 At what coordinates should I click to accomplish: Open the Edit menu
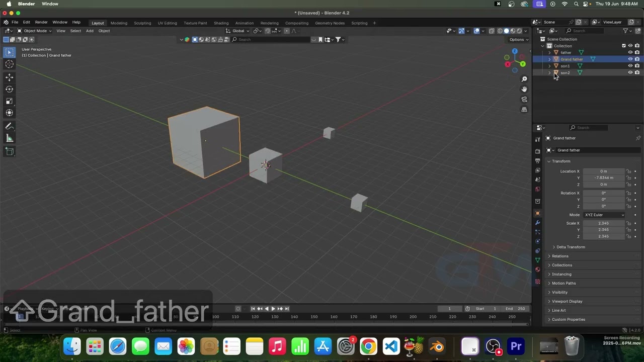tap(26, 23)
